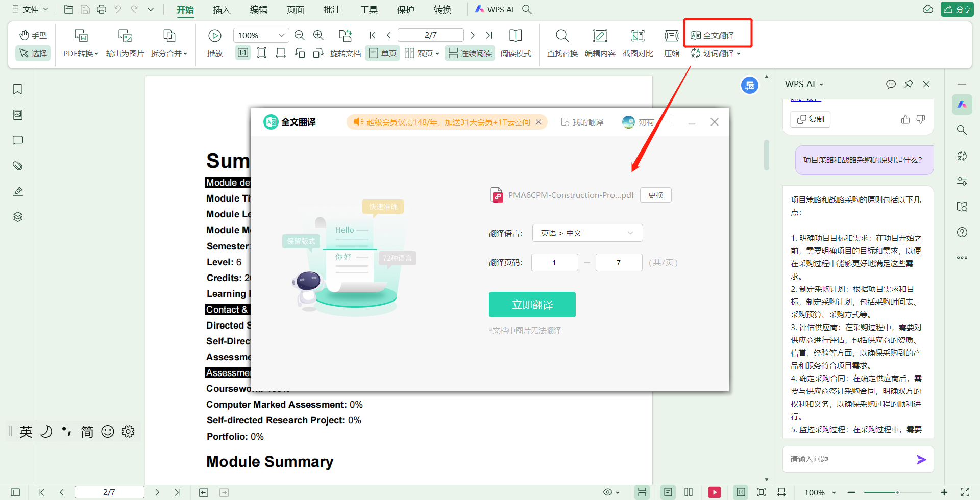Open the bookmark panel in left sidebar
The width and height of the screenshot is (980, 500).
18,89
